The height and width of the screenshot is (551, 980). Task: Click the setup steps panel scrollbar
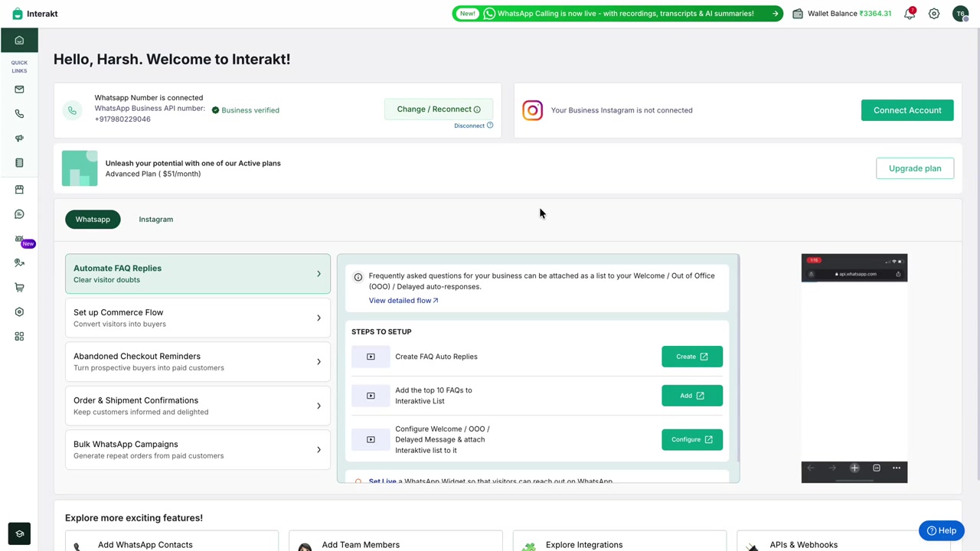coord(737,358)
